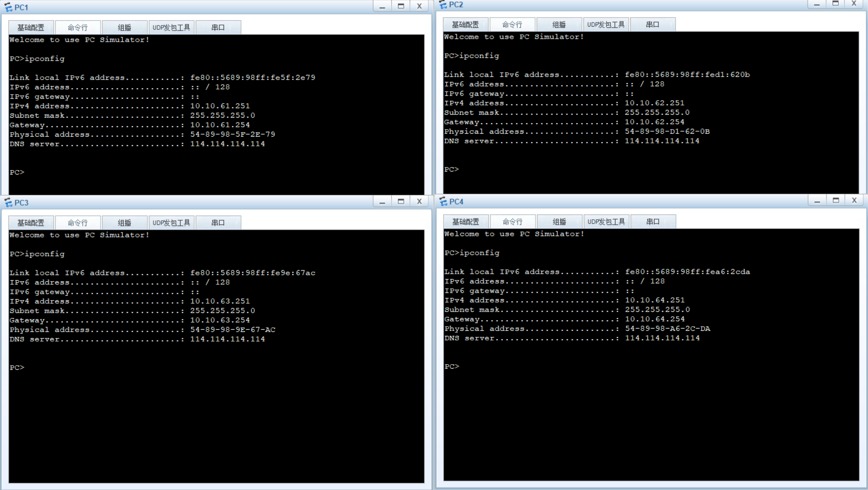Image resolution: width=868 pixels, height=490 pixels.
Task: Minimize the PC3 window
Action: pyautogui.click(x=382, y=202)
